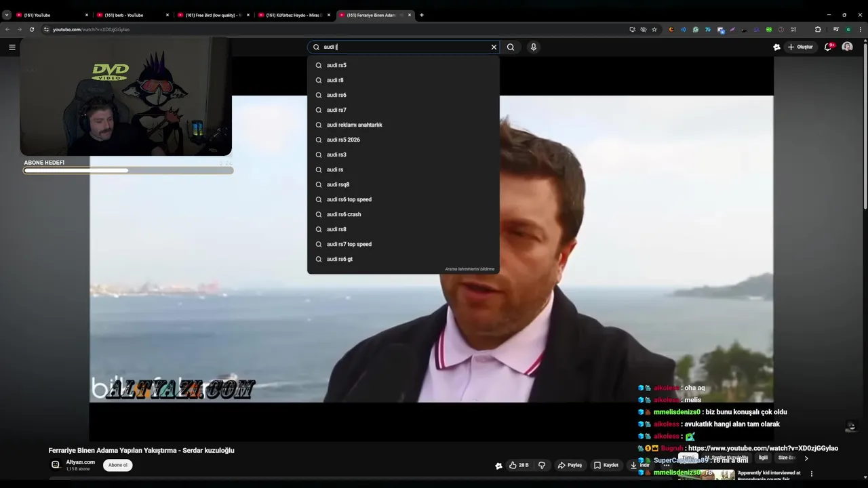This screenshot has height=488, width=868.
Task: Open the Chrome extensions puzzle menu
Action: pos(818,29)
